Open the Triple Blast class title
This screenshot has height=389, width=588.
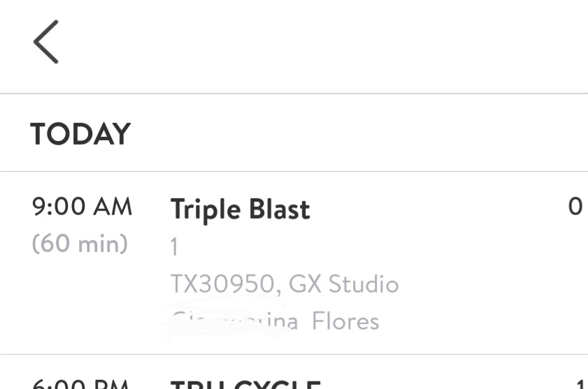click(240, 210)
